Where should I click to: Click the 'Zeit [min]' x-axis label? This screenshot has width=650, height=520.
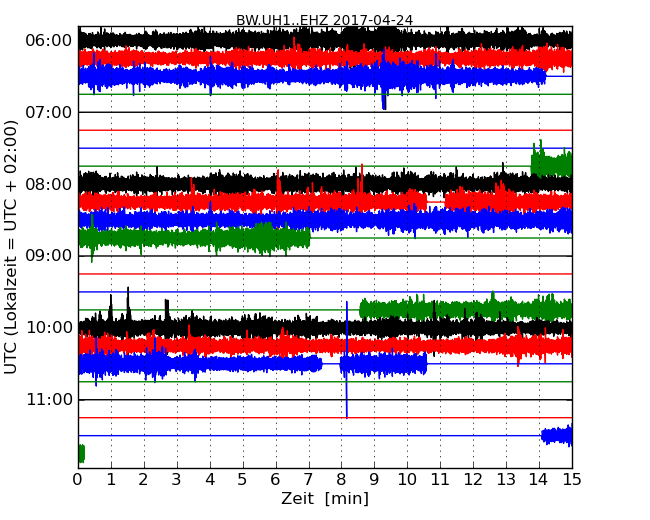tap(324, 499)
